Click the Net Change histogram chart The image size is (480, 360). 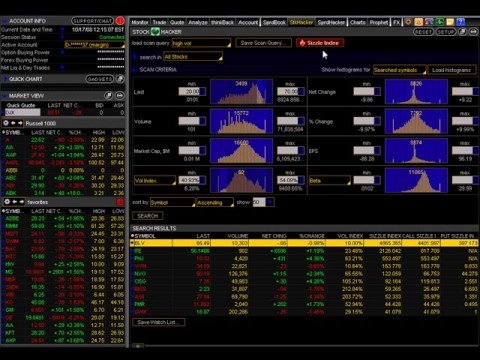(x=416, y=92)
